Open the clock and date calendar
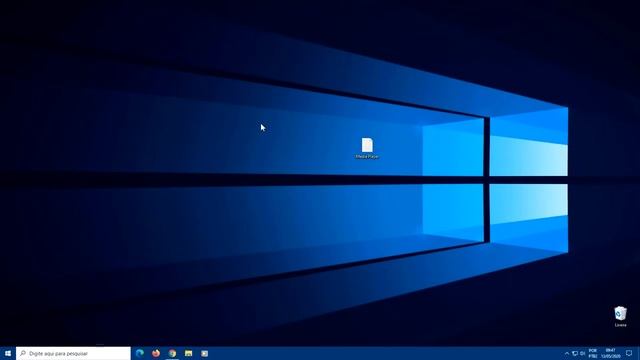The width and height of the screenshot is (640, 360). (611, 353)
